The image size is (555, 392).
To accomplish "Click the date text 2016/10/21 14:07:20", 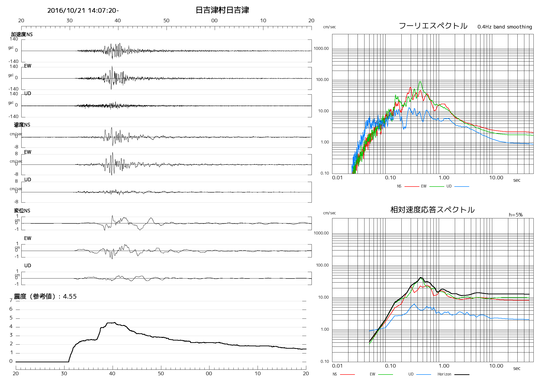I will 83,11.
